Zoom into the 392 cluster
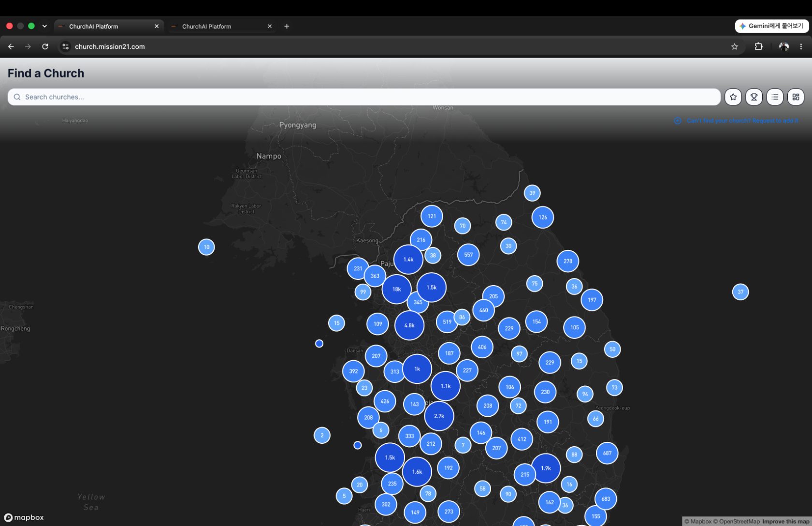The width and height of the screenshot is (812, 526). (x=353, y=371)
